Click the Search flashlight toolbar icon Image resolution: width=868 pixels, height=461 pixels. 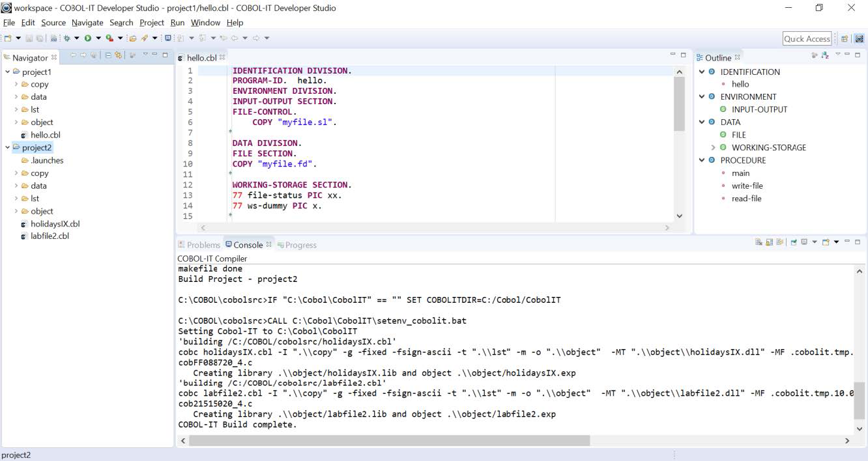pyautogui.click(x=144, y=38)
